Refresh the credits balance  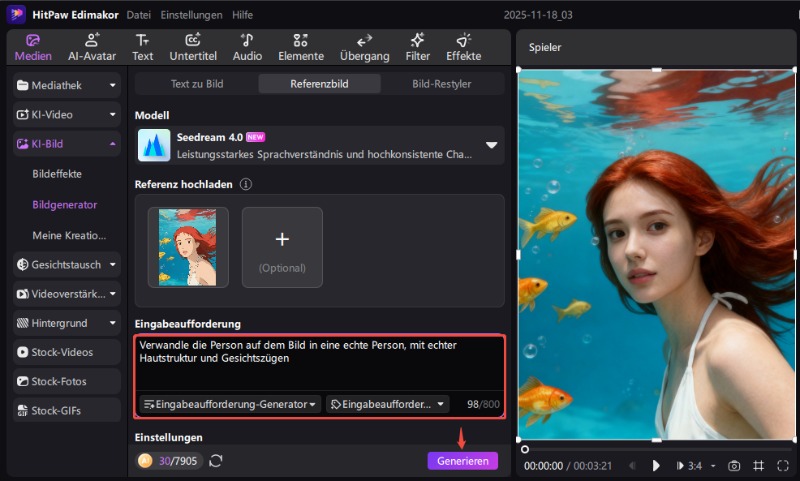[x=216, y=461]
